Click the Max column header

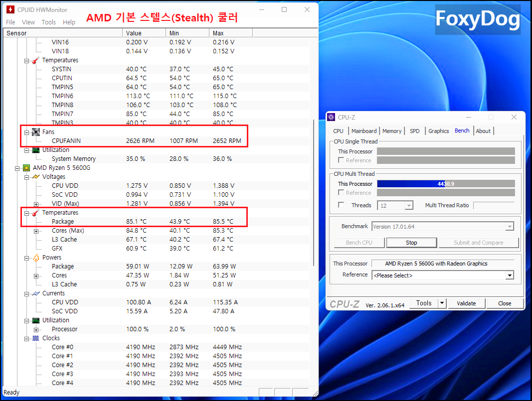point(231,33)
